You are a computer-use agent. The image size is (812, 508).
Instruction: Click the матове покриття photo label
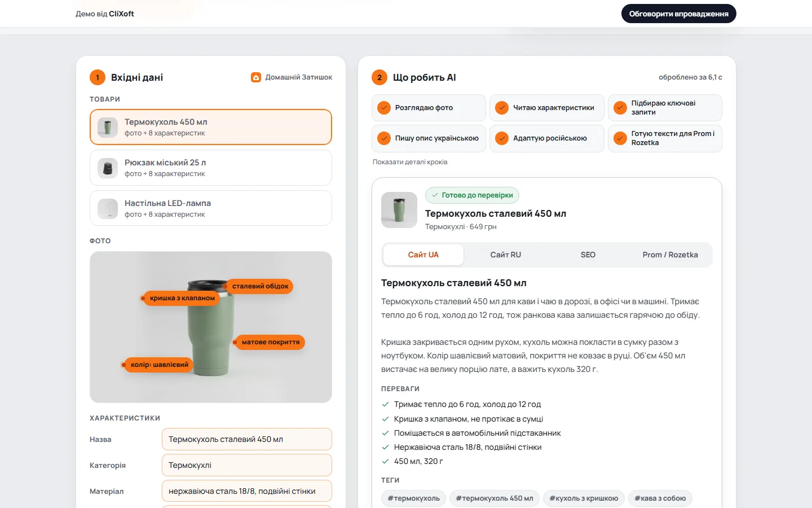coord(271,342)
